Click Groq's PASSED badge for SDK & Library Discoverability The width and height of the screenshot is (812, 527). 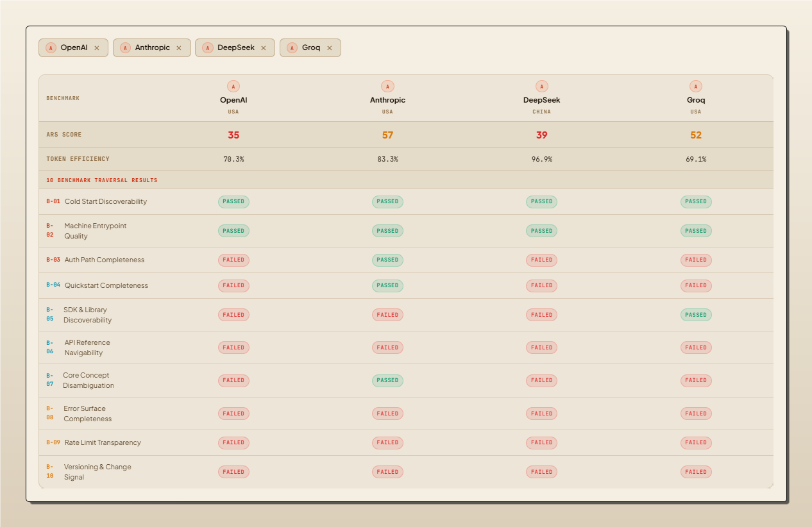pos(696,315)
